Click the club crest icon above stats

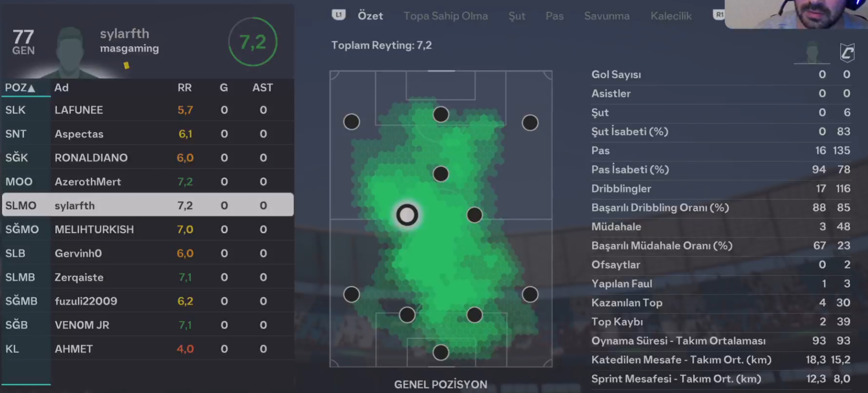[847, 52]
